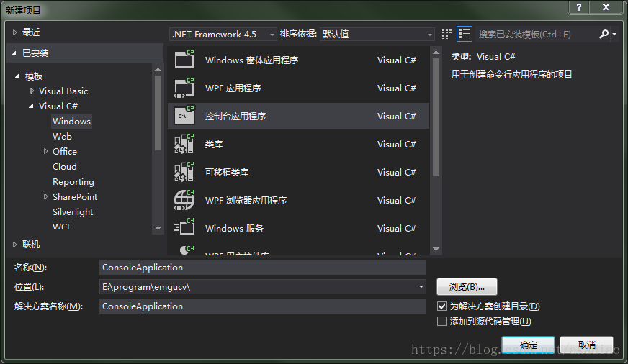The width and height of the screenshot is (628, 364).
Task: Select Windows 服务 template text
Action: tap(234, 228)
